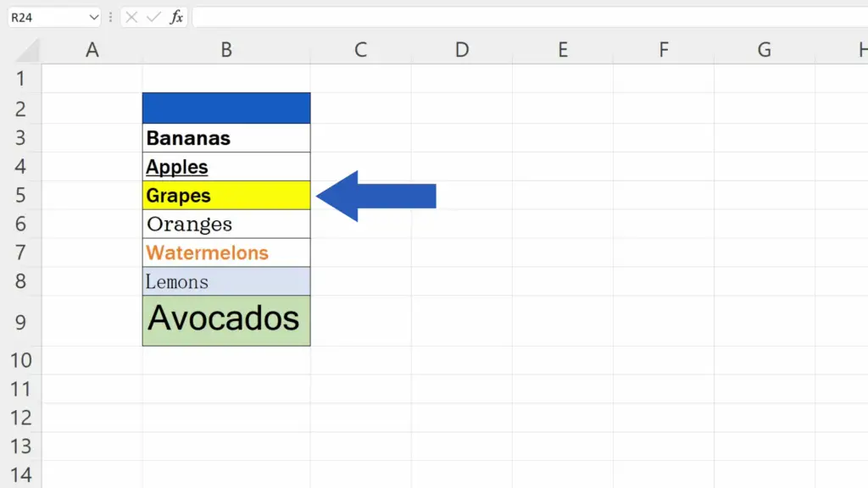Click the underlined Apples cell
This screenshot has height=488, width=868.
226,167
